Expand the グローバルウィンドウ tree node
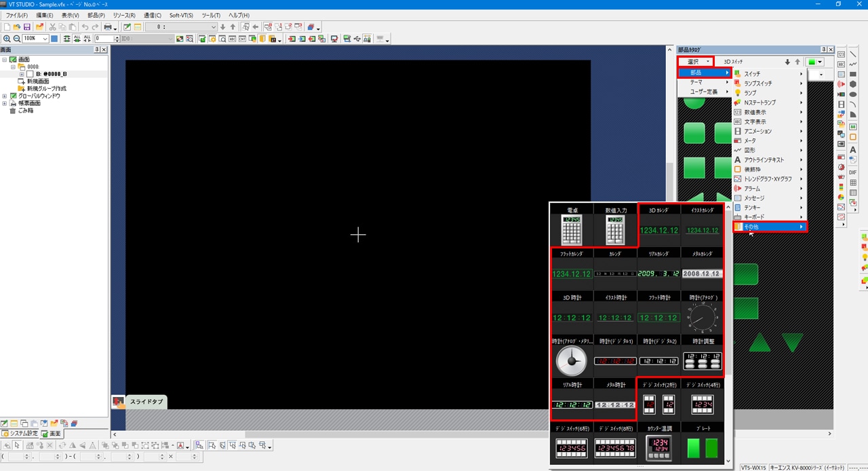868x471 pixels. [x=5, y=96]
